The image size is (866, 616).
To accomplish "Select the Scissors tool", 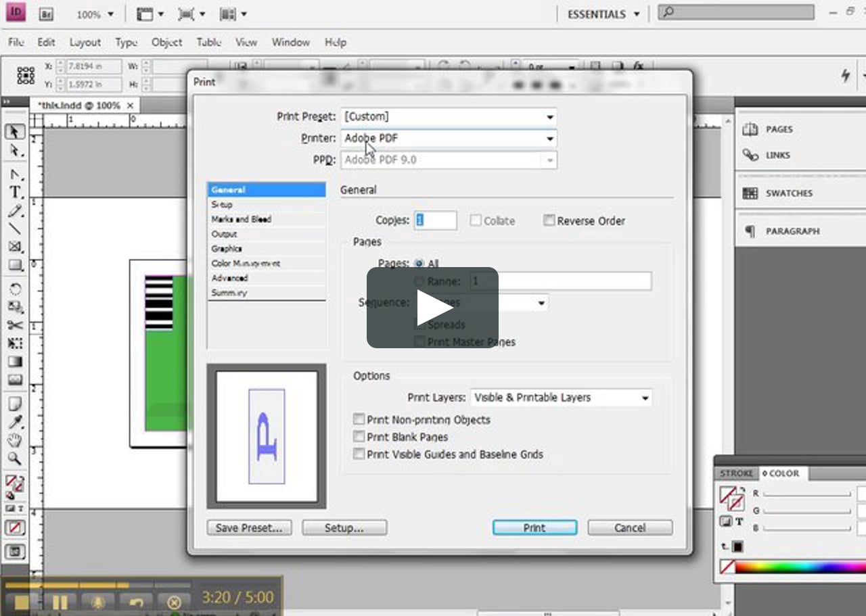I will tap(15, 325).
